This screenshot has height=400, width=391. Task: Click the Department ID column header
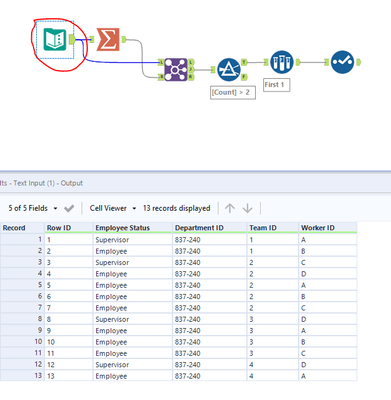(x=210, y=228)
